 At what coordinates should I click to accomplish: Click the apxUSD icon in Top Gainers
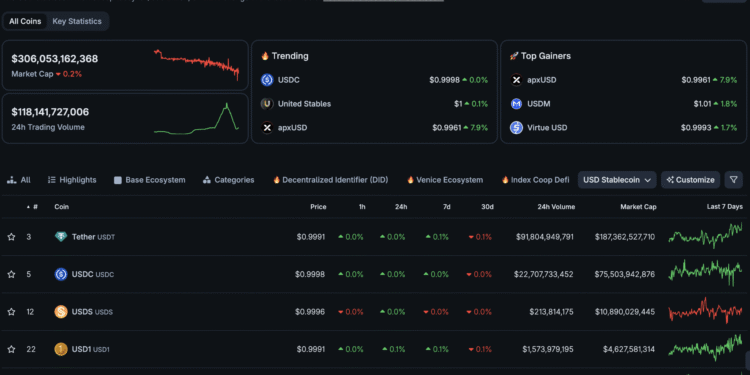point(516,80)
